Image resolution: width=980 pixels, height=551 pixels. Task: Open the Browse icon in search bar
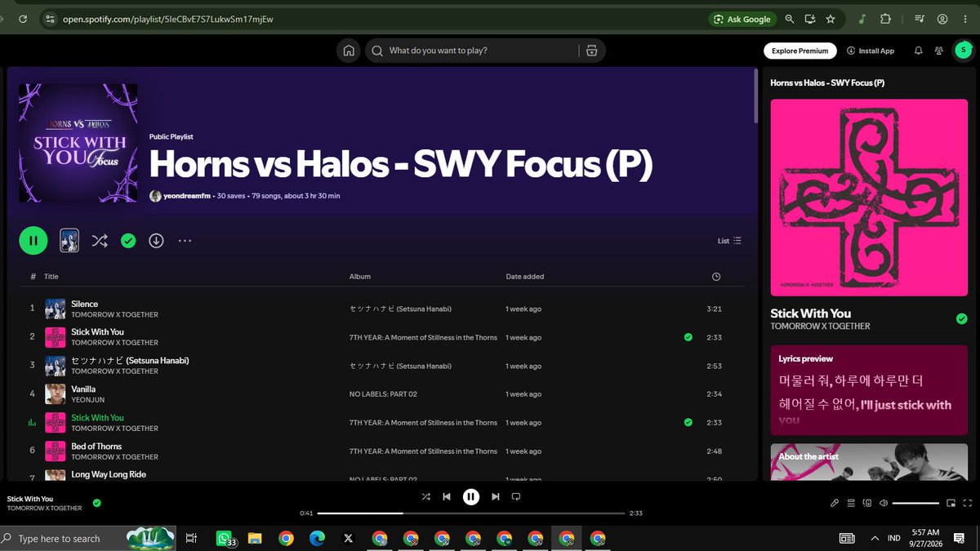tap(591, 51)
